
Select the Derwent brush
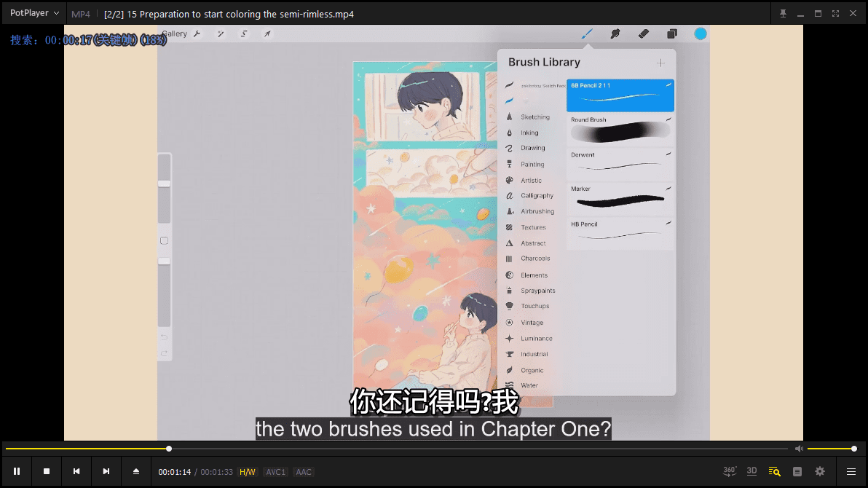[x=620, y=163]
